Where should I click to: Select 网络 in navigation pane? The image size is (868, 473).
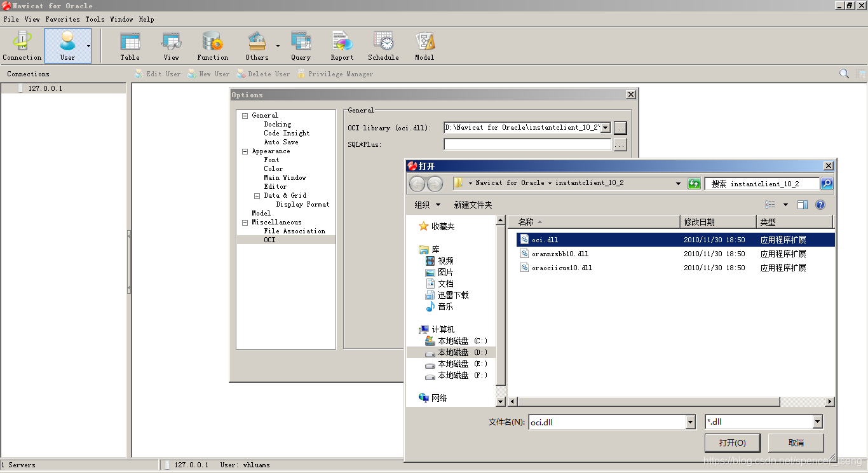point(433,398)
